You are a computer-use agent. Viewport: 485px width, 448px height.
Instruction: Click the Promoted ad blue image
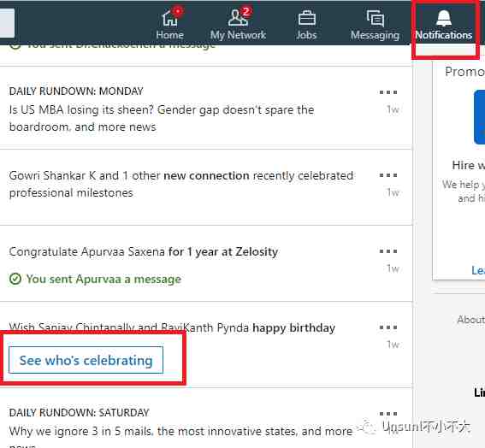click(x=479, y=117)
